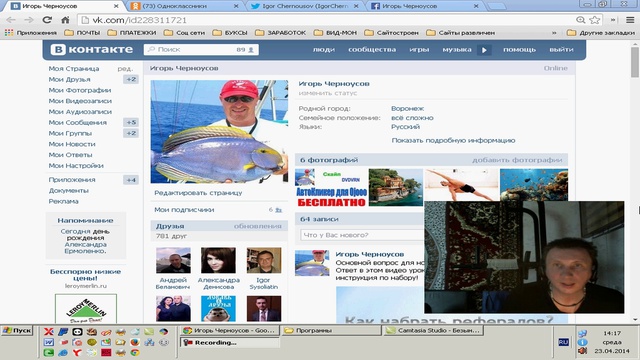Viewport: 640px width, 360px height.
Task: Expand the Другие закладки folder
Action: click(x=601, y=33)
